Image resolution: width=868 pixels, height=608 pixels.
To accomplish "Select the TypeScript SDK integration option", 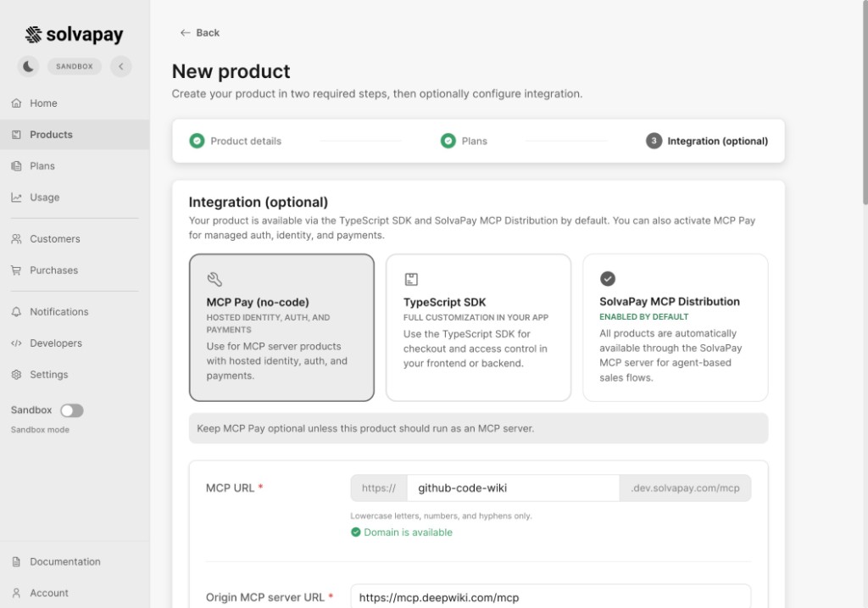I will pyautogui.click(x=478, y=327).
